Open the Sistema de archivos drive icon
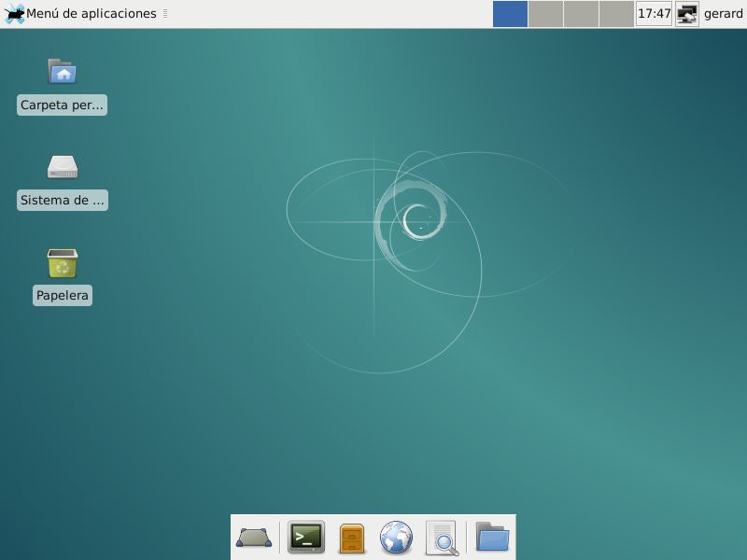Viewport: 747px width, 560px height. point(62,167)
